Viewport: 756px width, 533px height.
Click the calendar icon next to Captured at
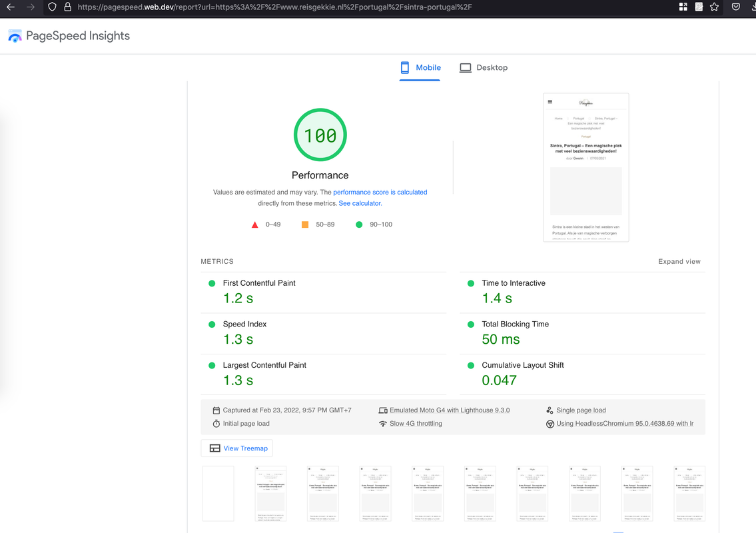pos(216,410)
